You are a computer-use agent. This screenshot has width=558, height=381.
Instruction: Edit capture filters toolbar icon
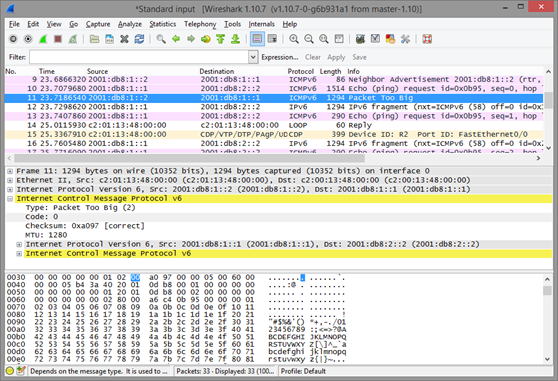coord(360,39)
